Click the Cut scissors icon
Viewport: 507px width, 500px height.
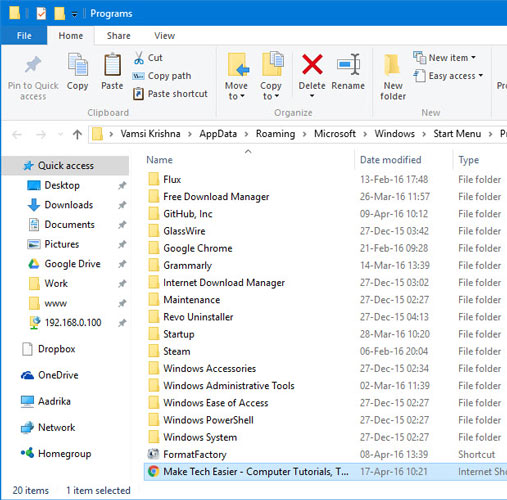[139, 58]
